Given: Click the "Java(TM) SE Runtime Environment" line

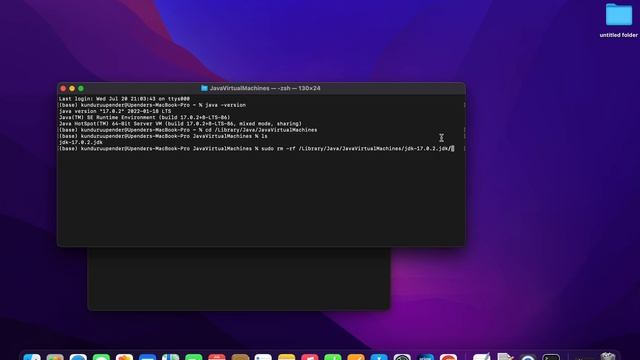Looking at the screenshot, I should tap(144, 117).
